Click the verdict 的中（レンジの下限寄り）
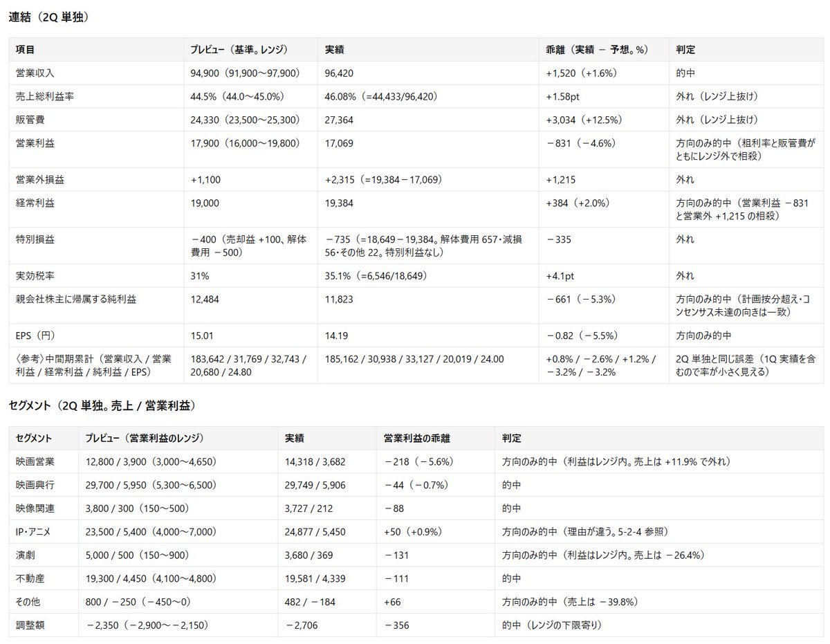This screenshot has height=644, width=830. [x=553, y=625]
